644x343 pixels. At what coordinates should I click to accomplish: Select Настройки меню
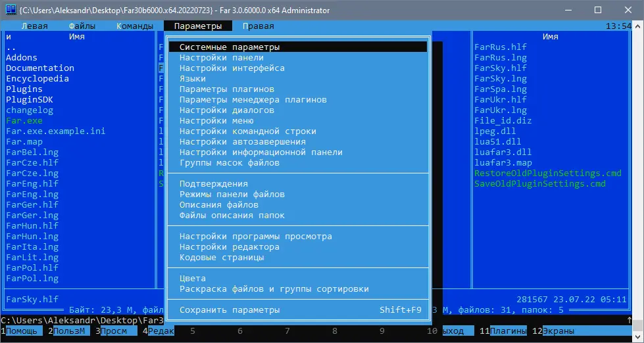point(298,121)
